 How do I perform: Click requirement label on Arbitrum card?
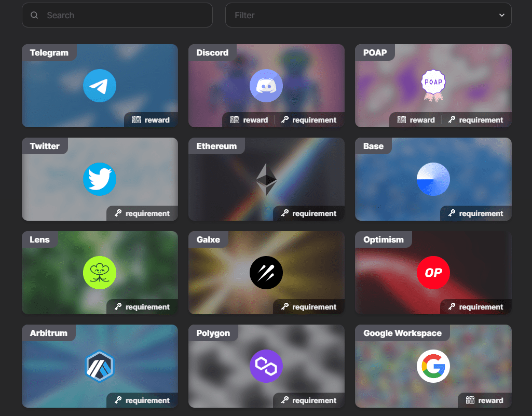point(147,400)
